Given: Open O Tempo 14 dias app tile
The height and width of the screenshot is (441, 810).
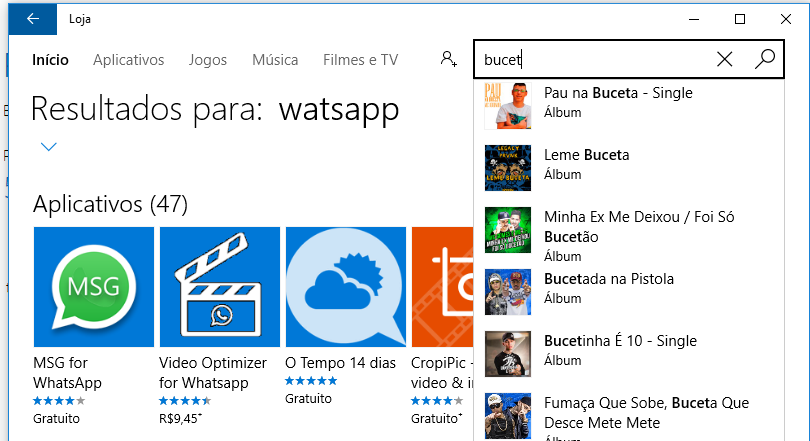Looking at the screenshot, I should (345, 287).
